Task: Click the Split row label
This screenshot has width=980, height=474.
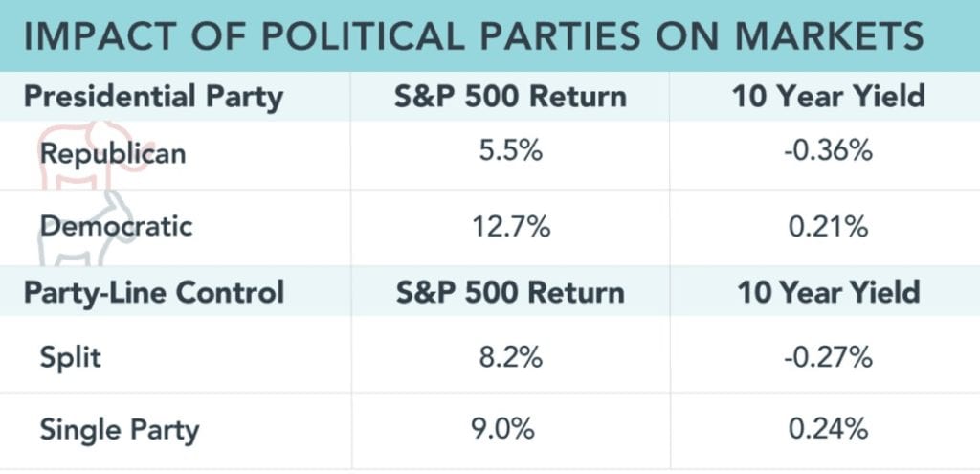Action: pos(70,358)
